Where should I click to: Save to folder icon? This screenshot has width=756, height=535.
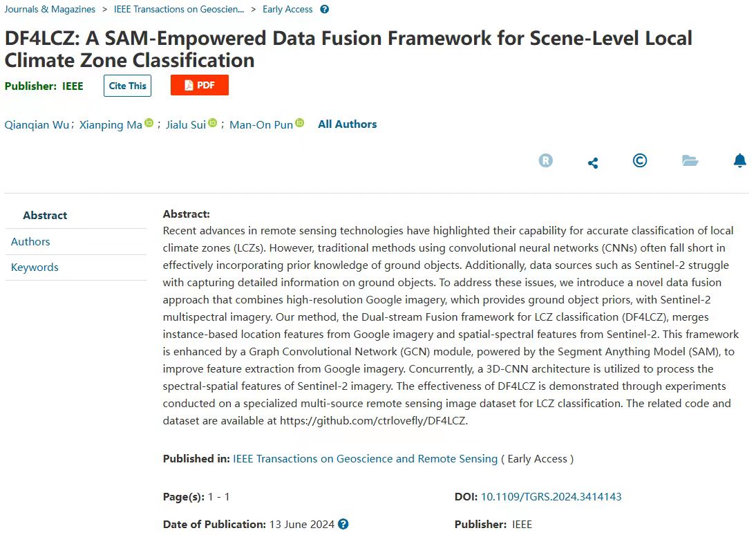coord(690,161)
